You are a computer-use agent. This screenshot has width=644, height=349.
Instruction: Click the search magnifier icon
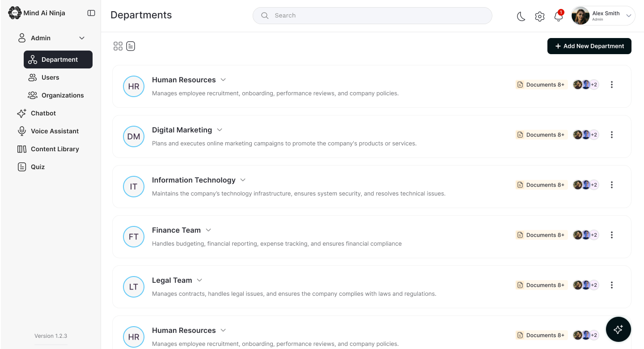pyautogui.click(x=265, y=16)
